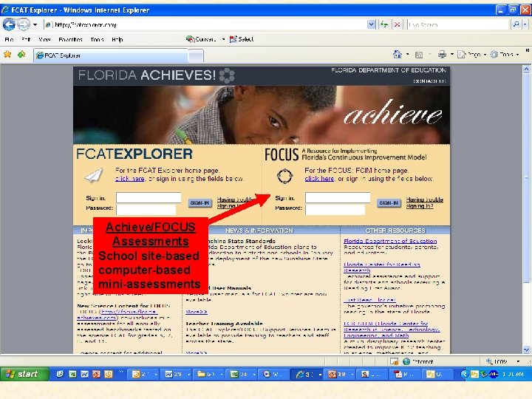Open the Page command menu
Image resolution: width=532 pixels, height=399 pixels.
[471, 54]
